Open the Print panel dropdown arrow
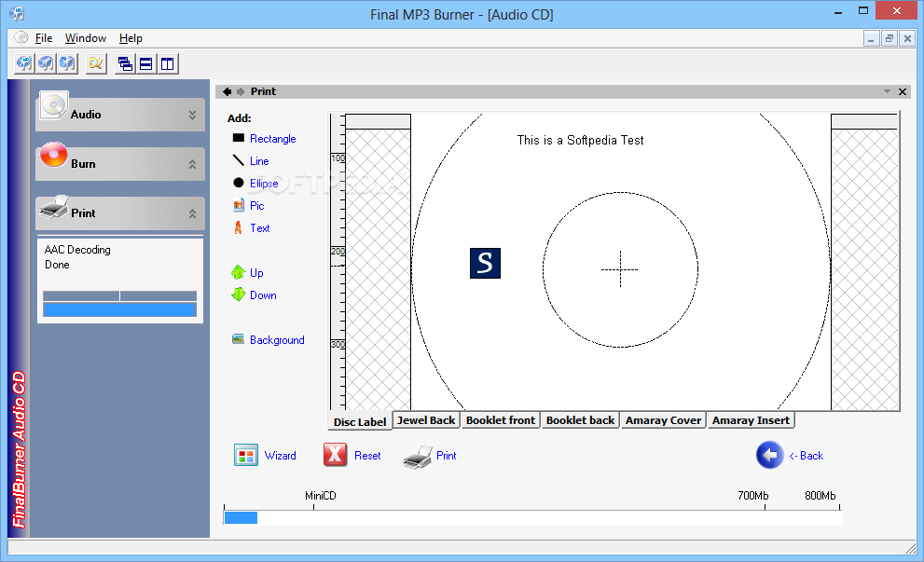924x562 pixels. point(887,91)
